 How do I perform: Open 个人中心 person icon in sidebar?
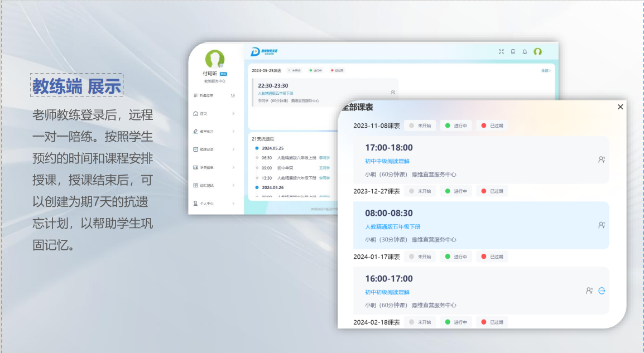195,204
